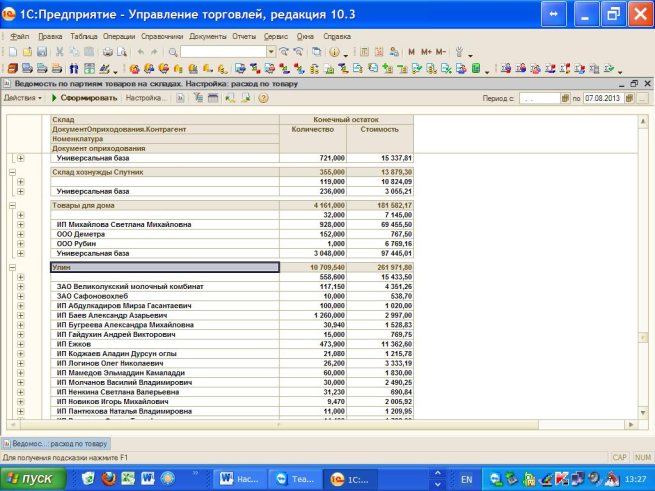Viewport: 655px width, 491px height.
Task: Expand the Универсальная база row with 721,000
Action: 20,158
